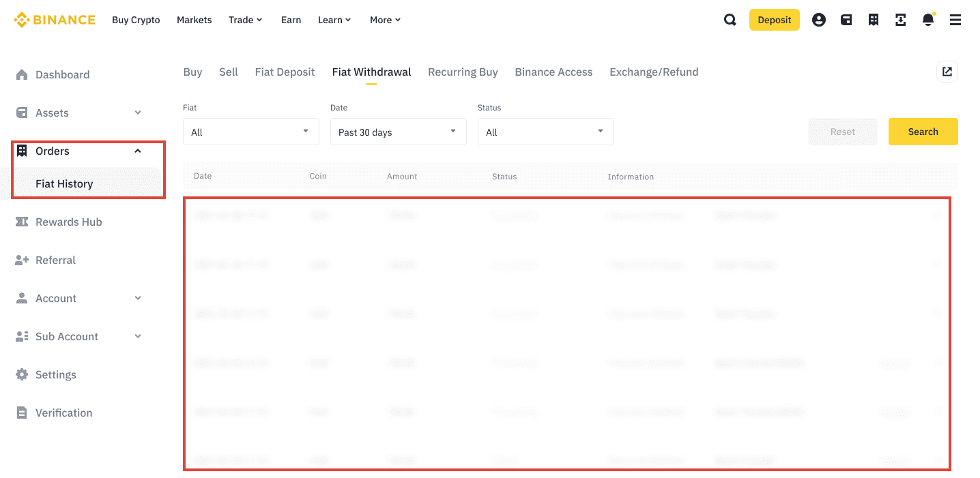Image resolution: width=980 pixels, height=478 pixels.
Task: Open Verification in sidebar
Action: (63, 413)
